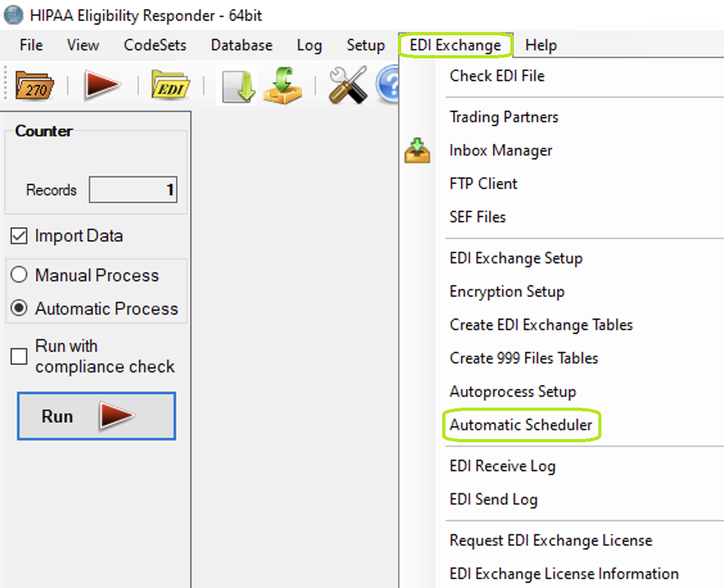Toggle the Import Data checkbox
The height and width of the screenshot is (588, 724).
coord(19,236)
